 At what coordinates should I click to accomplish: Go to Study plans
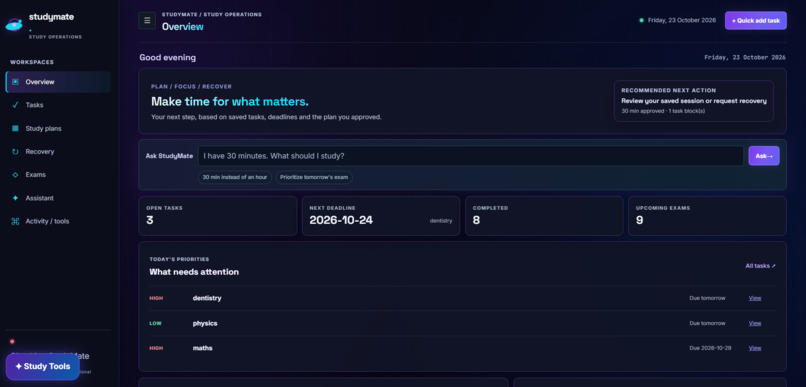point(58,128)
